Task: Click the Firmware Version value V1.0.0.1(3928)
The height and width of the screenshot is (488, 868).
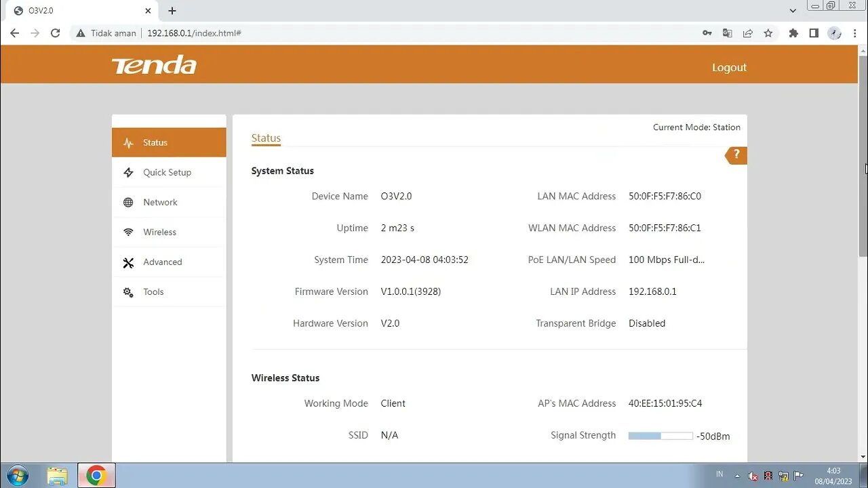Action: [411, 291]
